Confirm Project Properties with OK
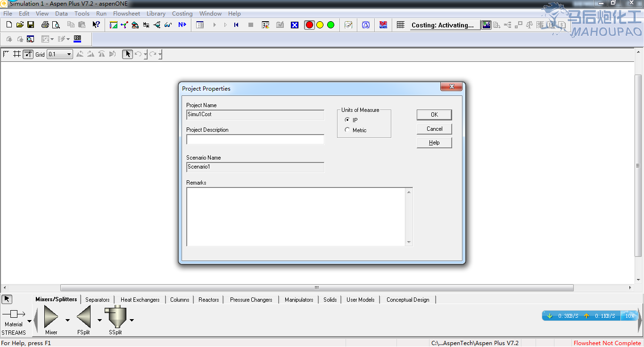Viewport: 644px width, 347px height. 434,114
